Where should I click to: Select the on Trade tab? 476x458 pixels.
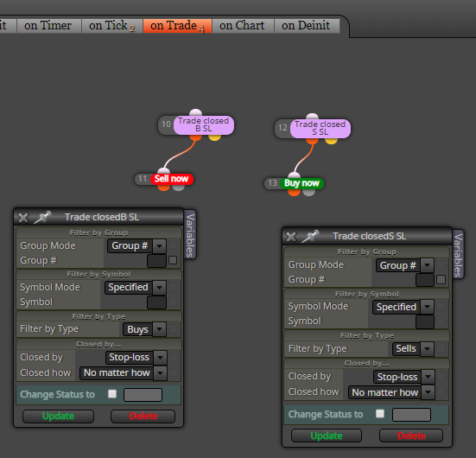coord(177,26)
